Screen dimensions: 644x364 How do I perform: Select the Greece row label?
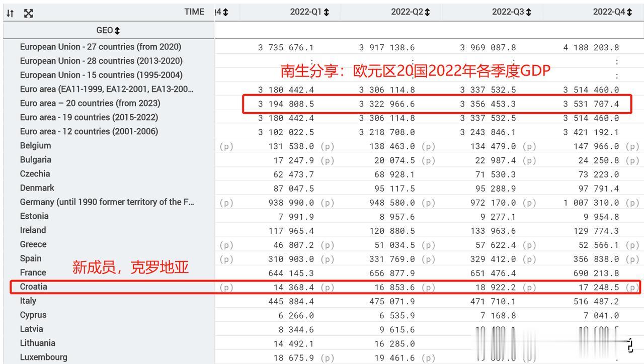[33, 244]
